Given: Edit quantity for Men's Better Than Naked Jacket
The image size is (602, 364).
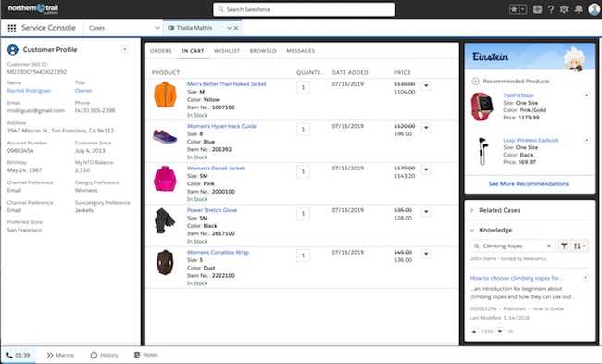Looking at the screenshot, I should 303,88.
